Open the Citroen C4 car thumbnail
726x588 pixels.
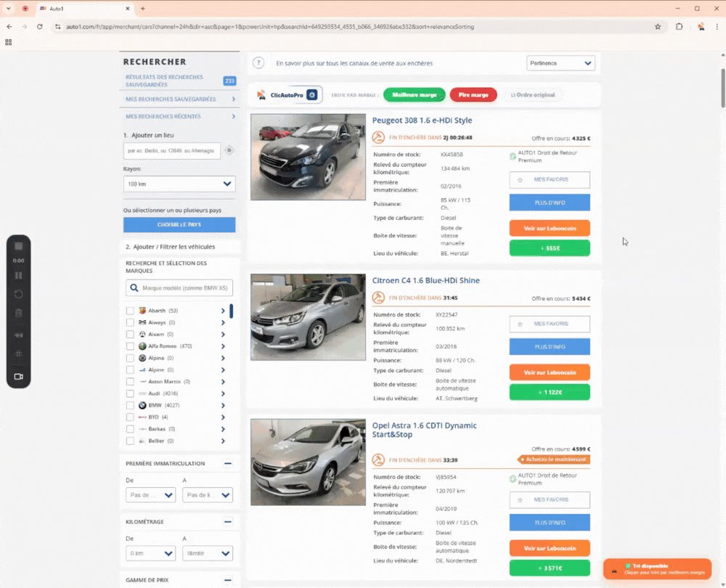coord(308,317)
